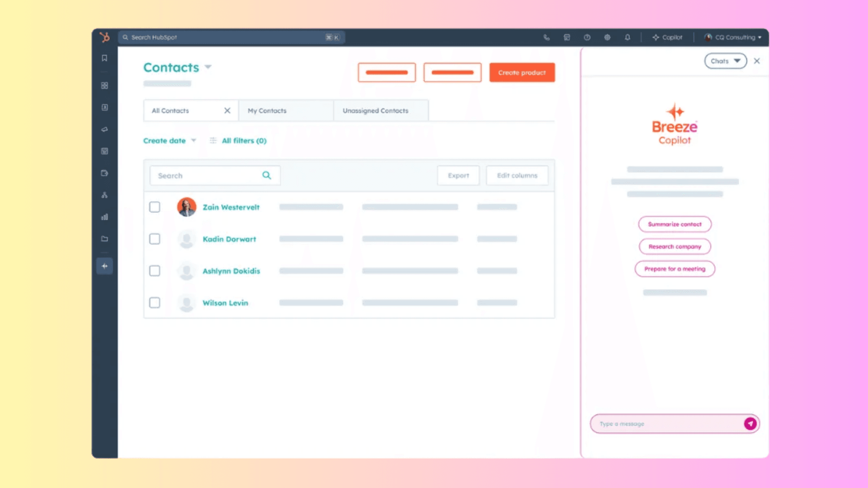Expand the Chats dropdown in Breeze Copilot
This screenshot has width=868, height=488.
point(725,61)
